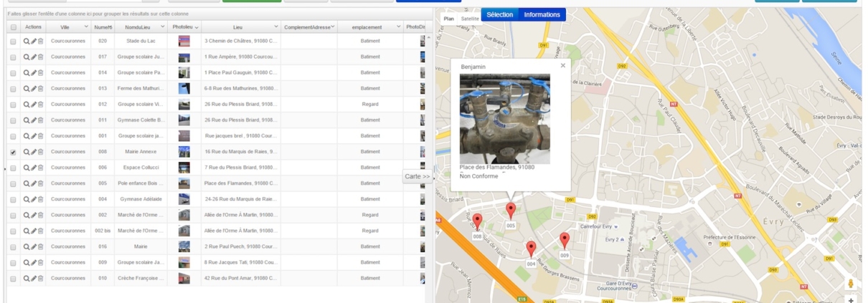Click the 'Regard' cell in row 012
Image resolution: width=868 pixels, height=303 pixels.
click(370, 105)
